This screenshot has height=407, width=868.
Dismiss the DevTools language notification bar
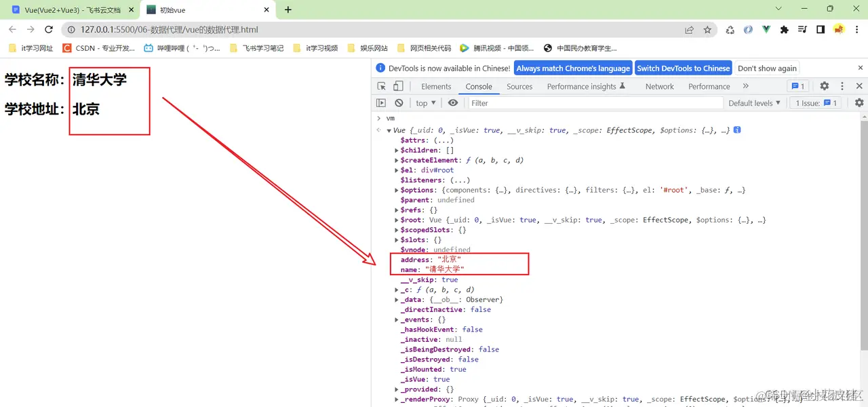(861, 69)
